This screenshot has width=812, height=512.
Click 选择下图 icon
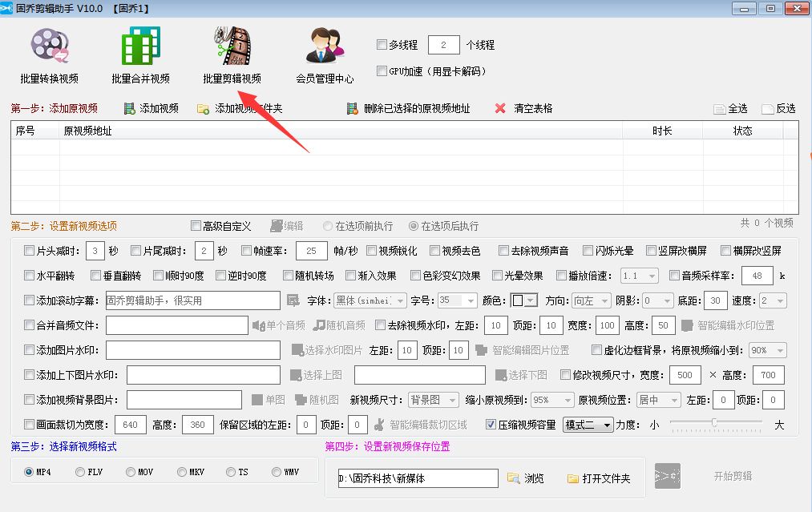tap(501, 375)
